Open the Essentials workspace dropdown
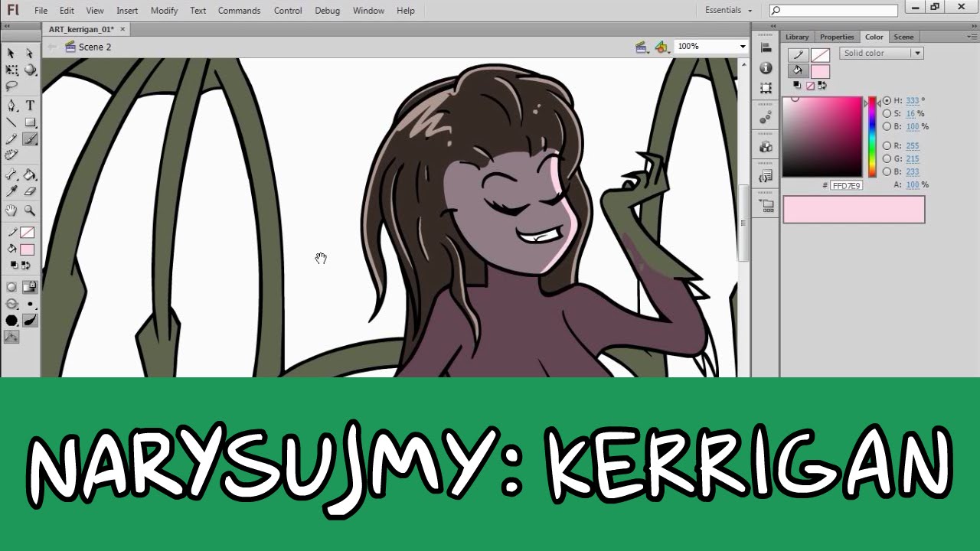 pos(728,11)
